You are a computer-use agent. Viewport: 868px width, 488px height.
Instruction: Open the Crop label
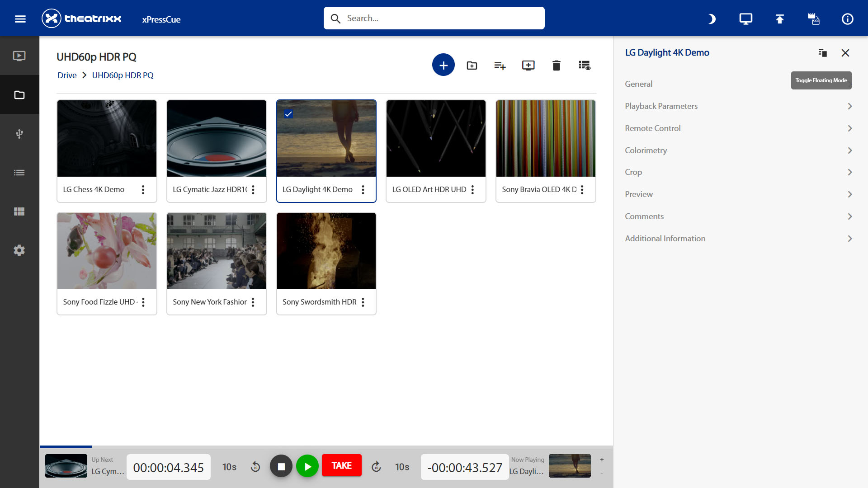[633, 172]
